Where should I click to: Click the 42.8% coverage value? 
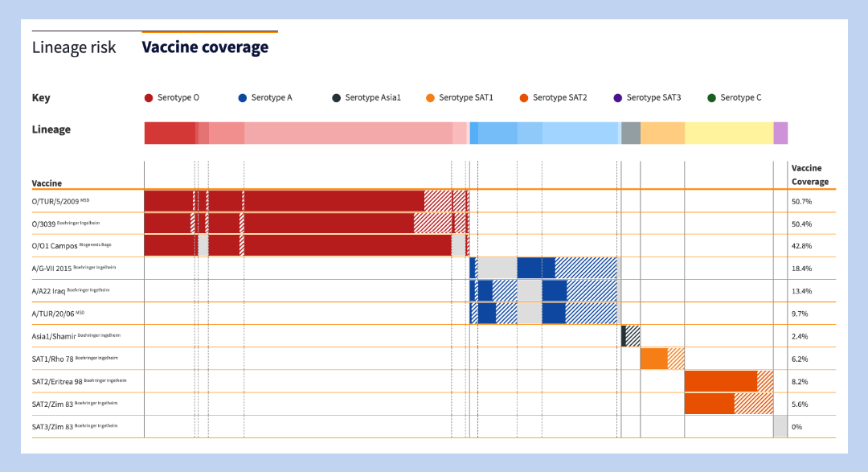(801, 246)
